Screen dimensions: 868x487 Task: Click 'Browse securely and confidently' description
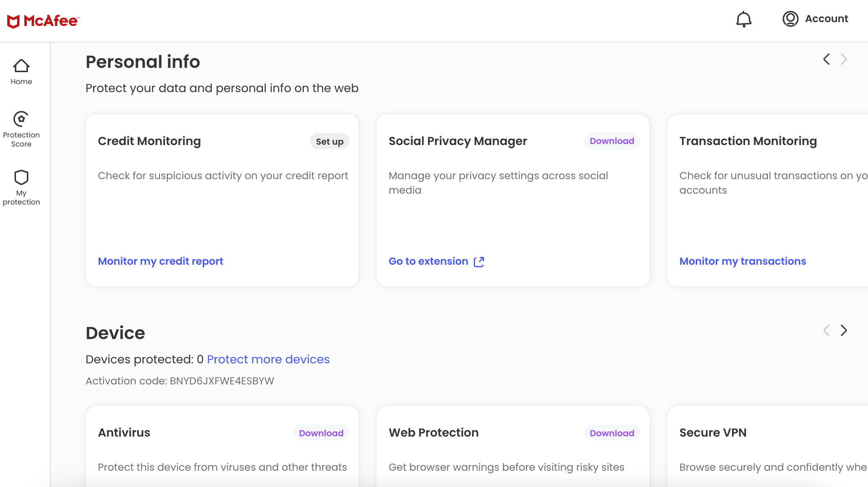pyautogui.click(x=774, y=467)
